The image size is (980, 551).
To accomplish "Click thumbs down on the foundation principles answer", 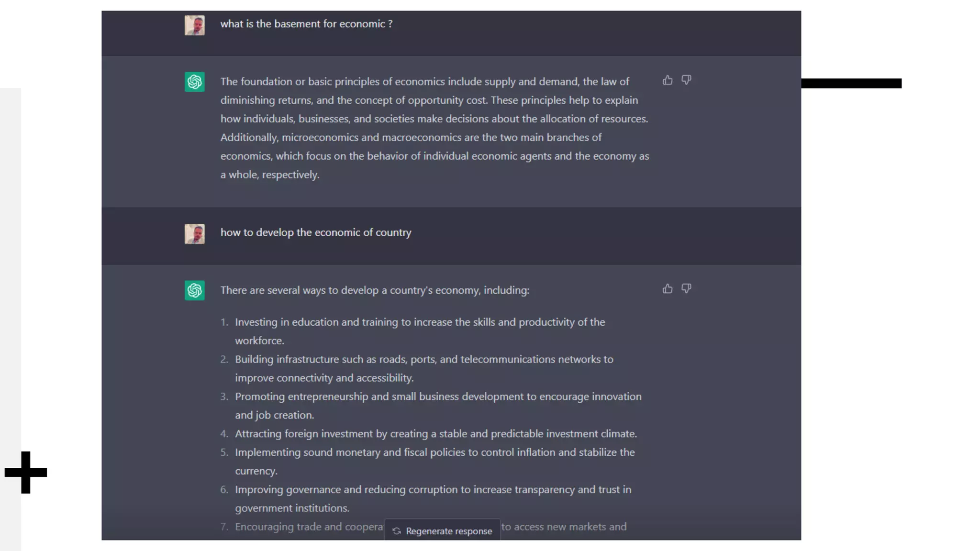I will point(686,80).
